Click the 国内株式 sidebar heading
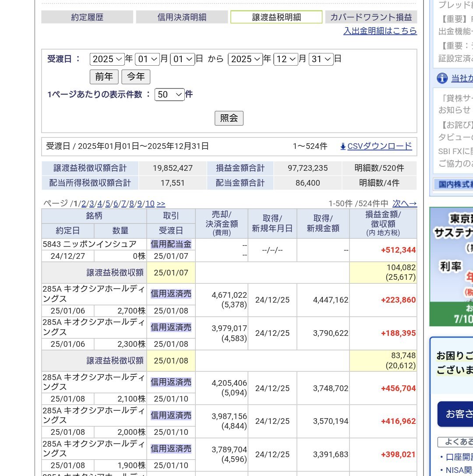 (x=454, y=184)
